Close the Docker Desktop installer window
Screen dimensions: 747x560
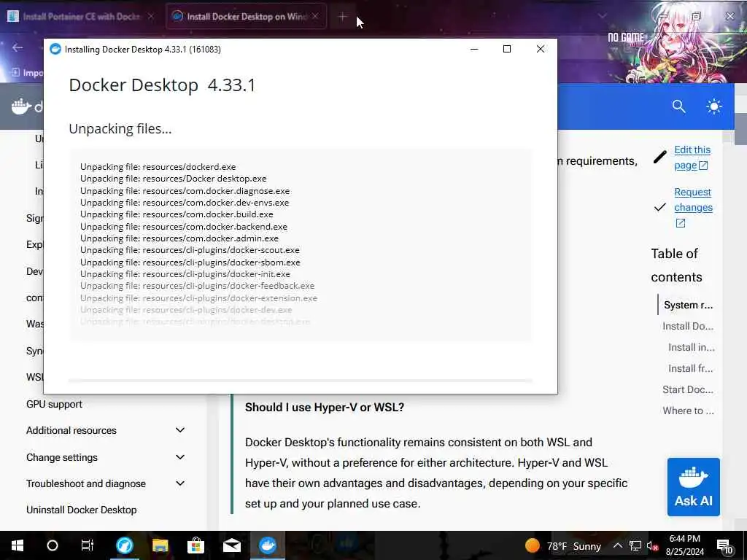(541, 49)
